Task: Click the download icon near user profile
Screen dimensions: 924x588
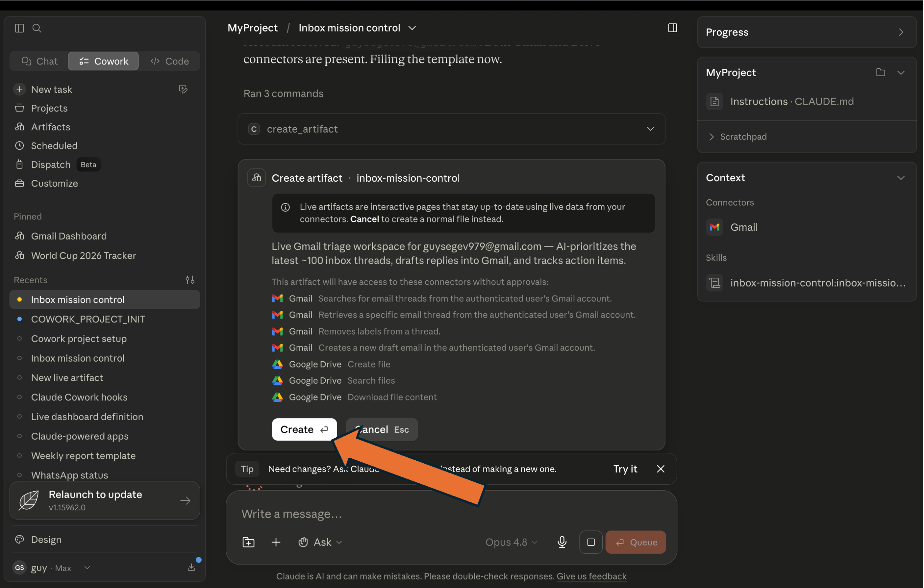Action: 191,567
